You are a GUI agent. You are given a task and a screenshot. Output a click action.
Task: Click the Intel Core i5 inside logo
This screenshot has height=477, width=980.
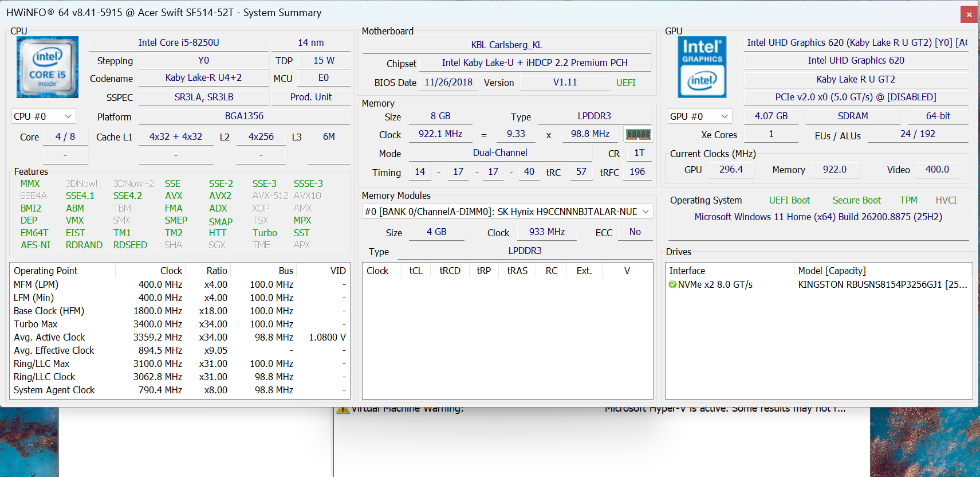pos(48,67)
